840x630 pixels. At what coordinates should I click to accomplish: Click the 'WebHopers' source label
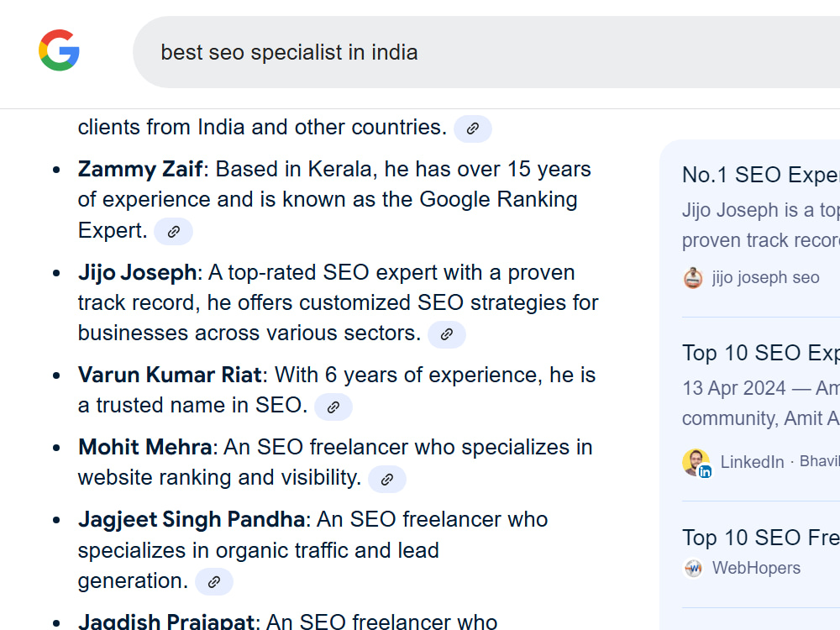tap(756, 568)
